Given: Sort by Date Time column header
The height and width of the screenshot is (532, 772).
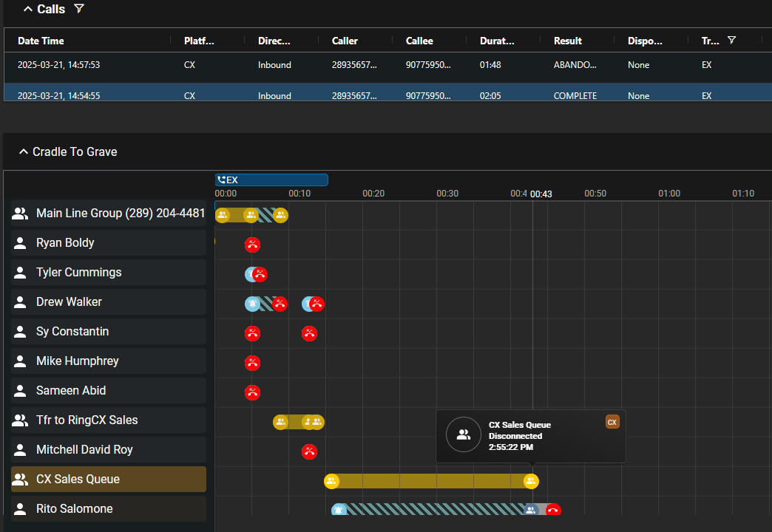Looking at the screenshot, I should [x=41, y=41].
